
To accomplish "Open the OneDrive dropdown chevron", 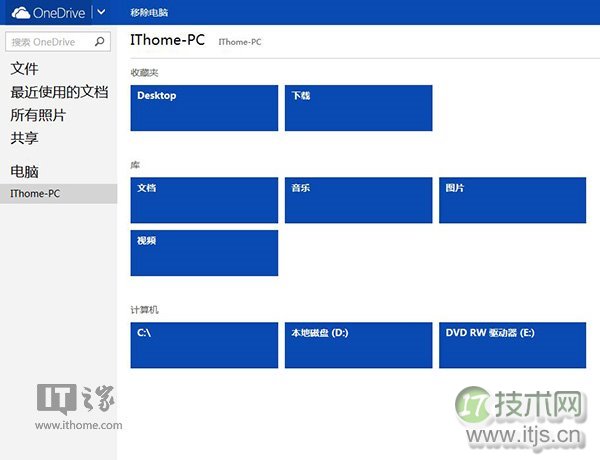I will click(x=101, y=12).
